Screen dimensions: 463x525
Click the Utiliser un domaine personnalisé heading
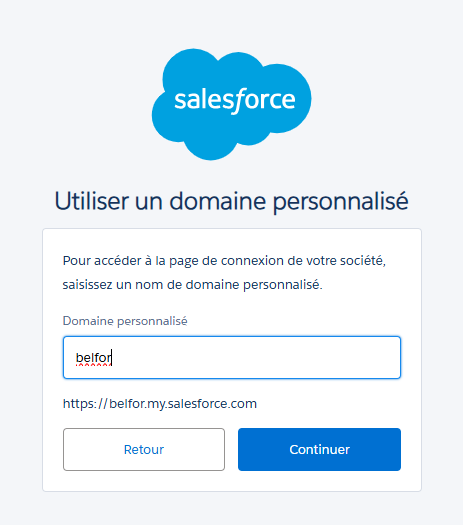coord(231,201)
